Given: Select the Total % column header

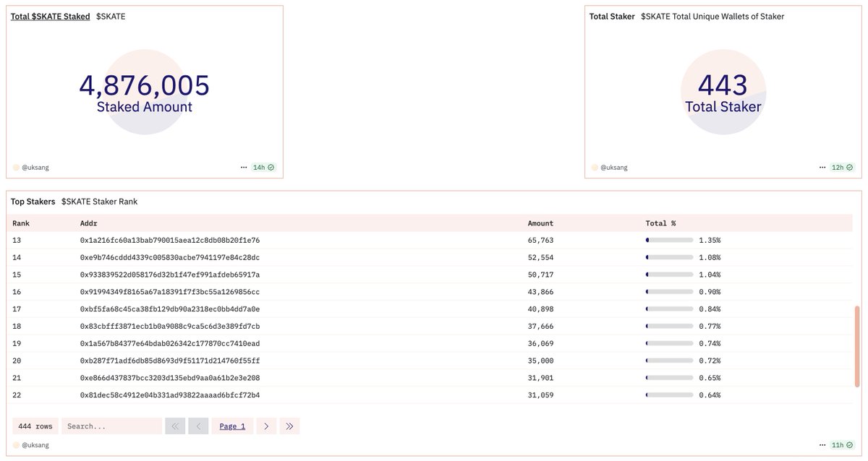Looking at the screenshot, I should point(660,223).
